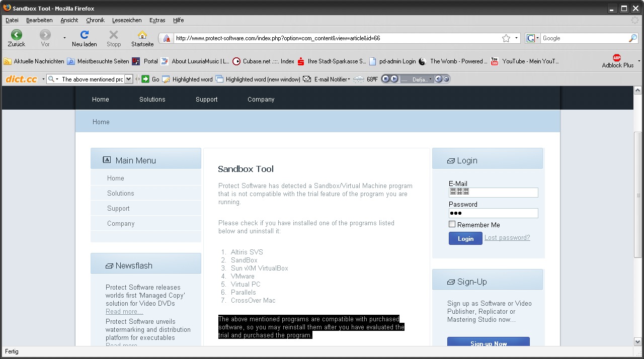644x359 pixels.
Task: Click Company in the top navigation bar
Action: coord(261,100)
